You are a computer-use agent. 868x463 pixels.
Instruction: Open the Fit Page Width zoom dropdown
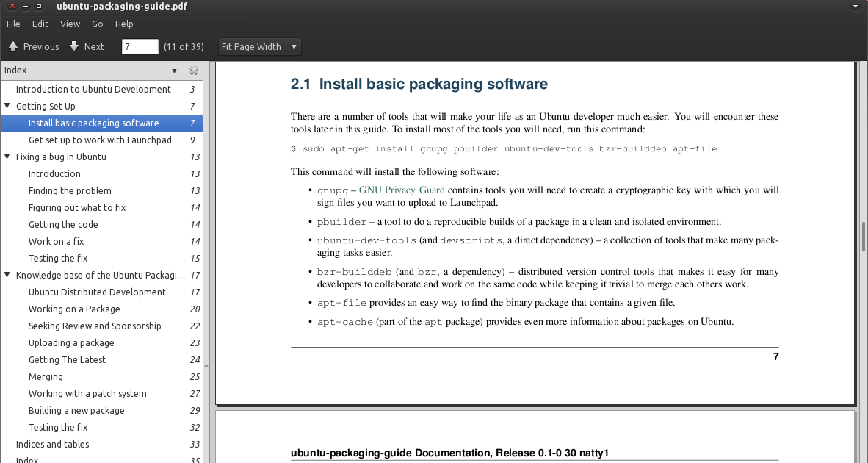[x=260, y=46]
